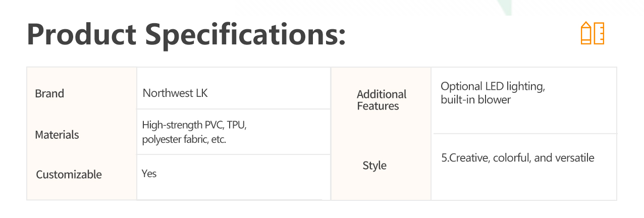Click the Optional LED lighting text
The image size is (644, 218).
click(493, 86)
